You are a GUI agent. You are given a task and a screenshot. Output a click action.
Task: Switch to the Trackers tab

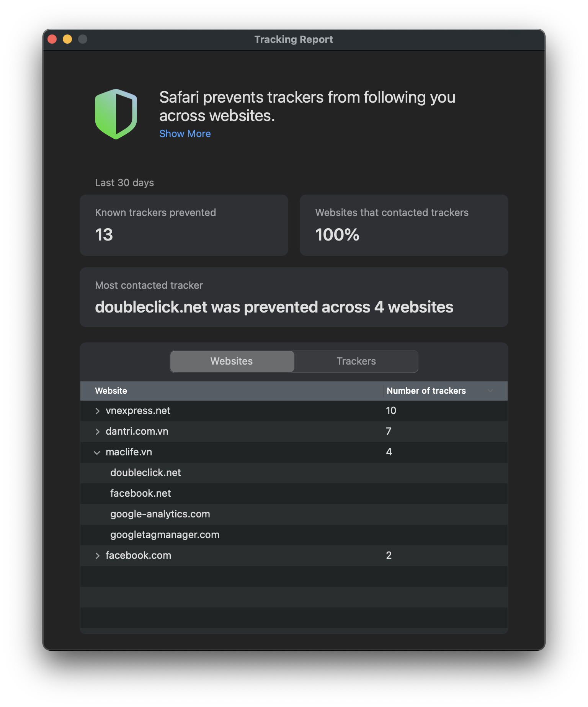click(x=356, y=361)
